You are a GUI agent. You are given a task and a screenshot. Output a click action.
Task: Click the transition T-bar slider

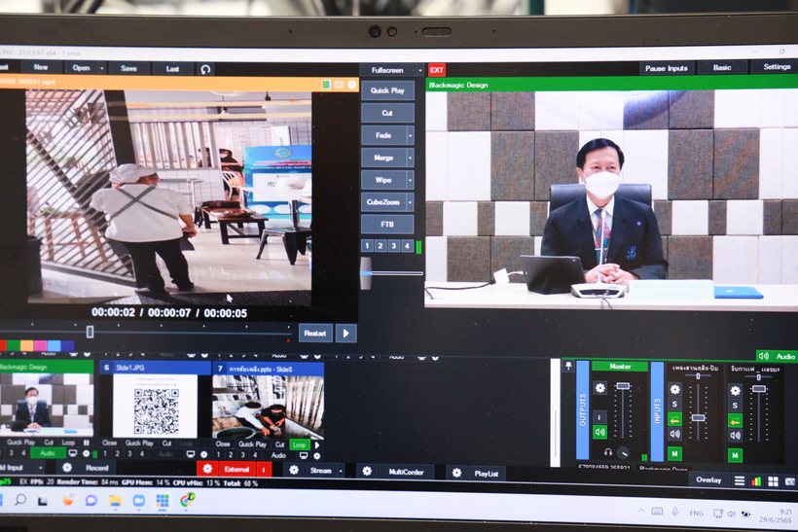pos(366,273)
